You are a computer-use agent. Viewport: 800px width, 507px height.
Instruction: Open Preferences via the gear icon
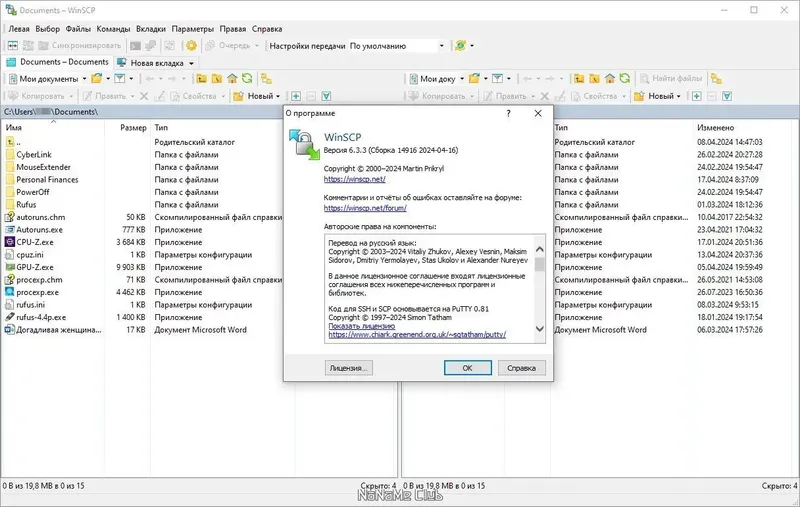click(x=191, y=46)
